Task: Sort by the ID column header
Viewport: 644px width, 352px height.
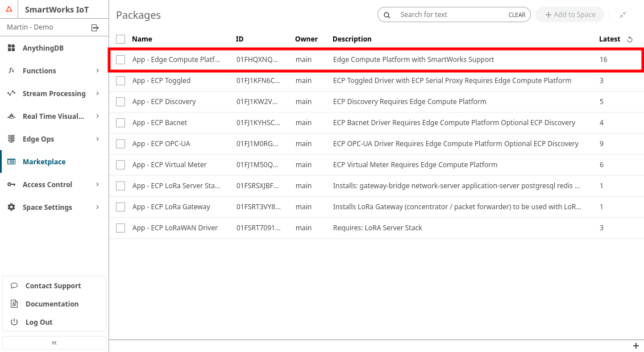Action: [x=239, y=39]
